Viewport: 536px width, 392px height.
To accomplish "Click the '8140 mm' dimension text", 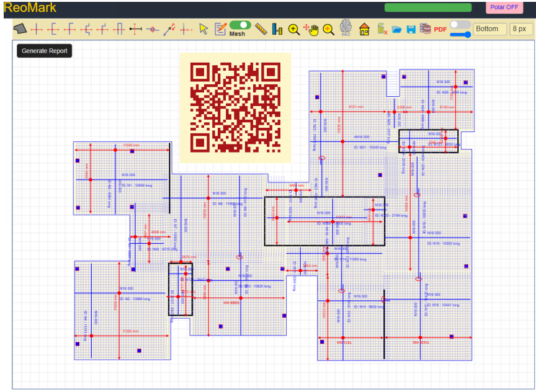I will [x=447, y=107].
